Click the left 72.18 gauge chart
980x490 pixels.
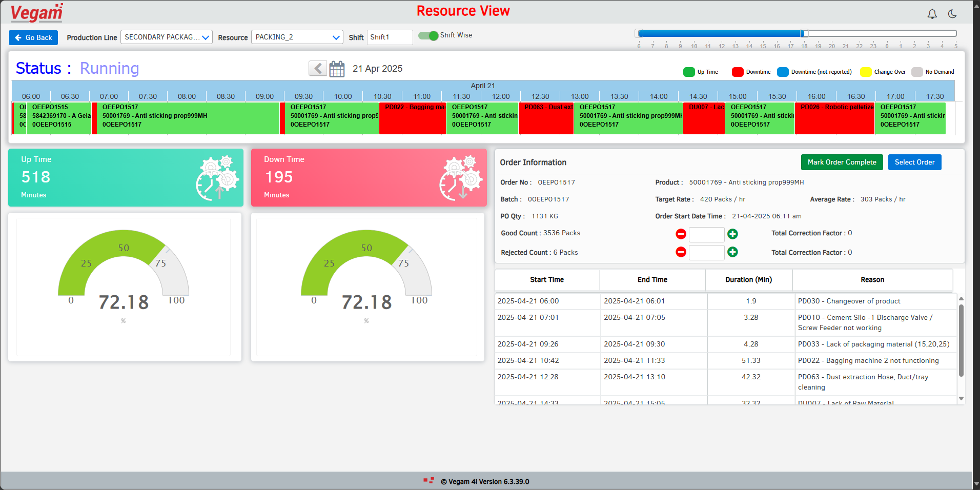(x=124, y=287)
